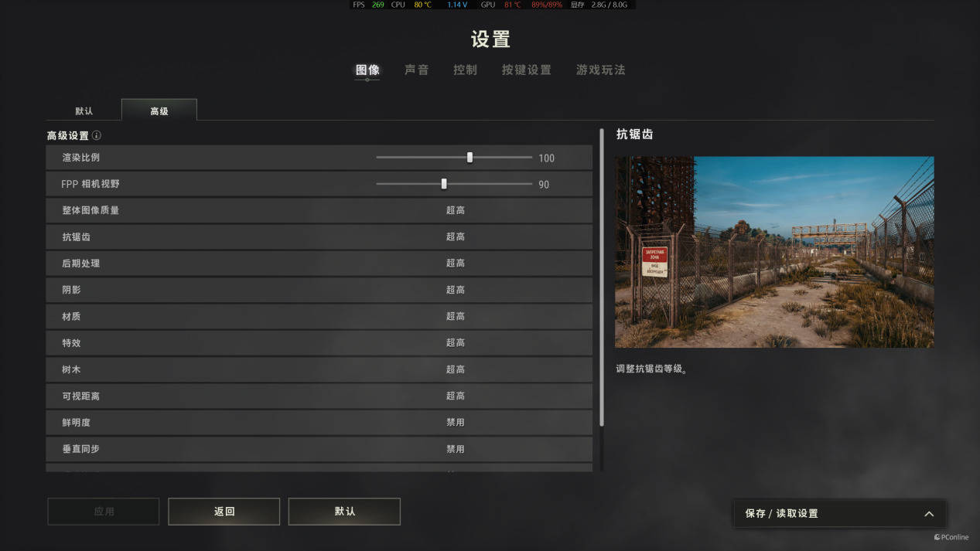Expand the 保存 / 读取设置 chevron arrow

[929, 514]
